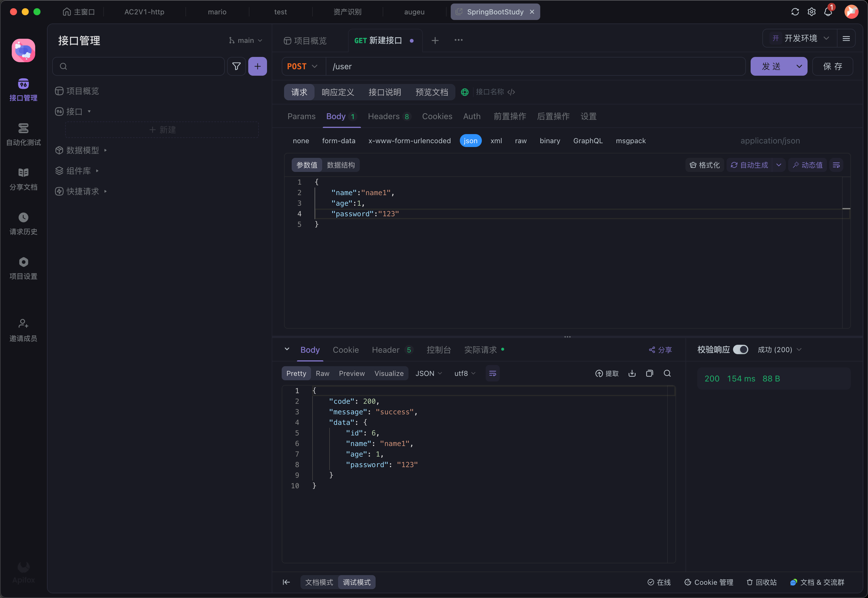The image size is (868, 598).
Task: Click the 保存 button
Action: point(832,66)
